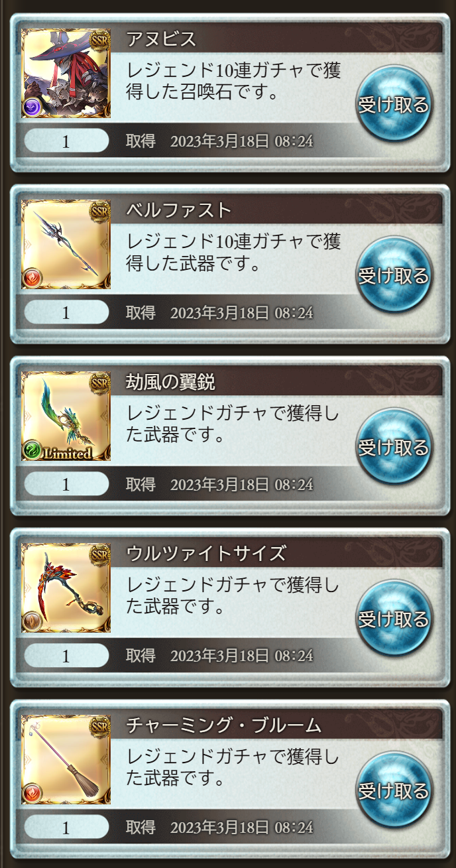456x868 pixels.
Task: Click the fire element icon on チャーミング・ブルーム
Action: pos(32,794)
